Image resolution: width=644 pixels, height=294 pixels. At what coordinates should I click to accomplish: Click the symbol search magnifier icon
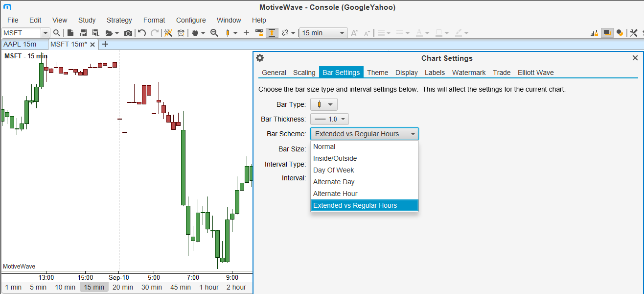coord(57,33)
